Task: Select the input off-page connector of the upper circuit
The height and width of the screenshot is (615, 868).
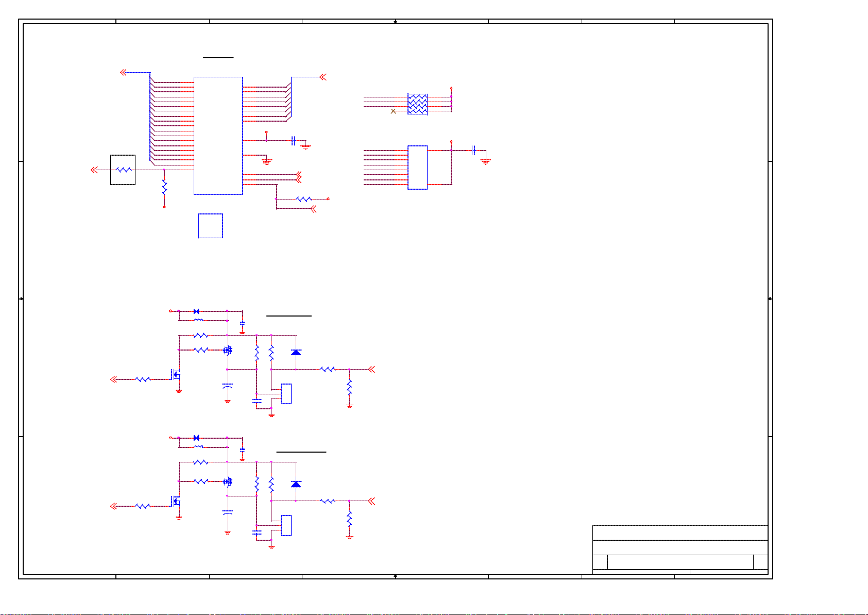Action: pyautogui.click(x=114, y=379)
